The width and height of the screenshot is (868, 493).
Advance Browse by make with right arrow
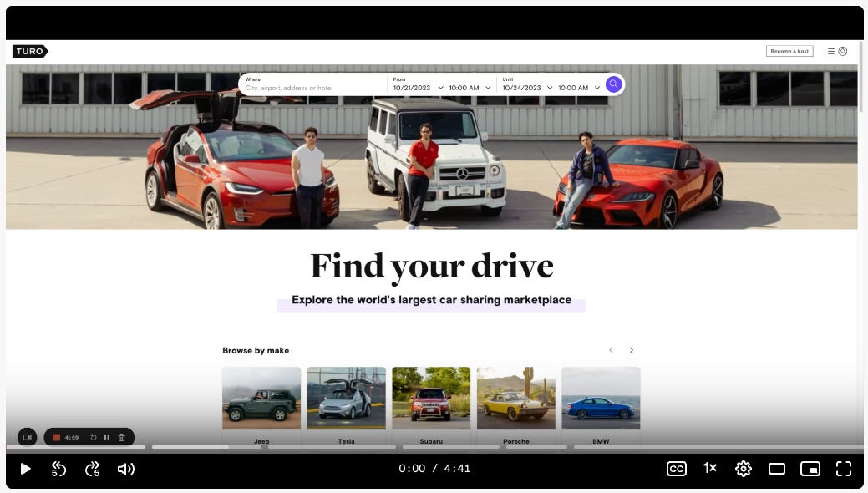click(632, 350)
